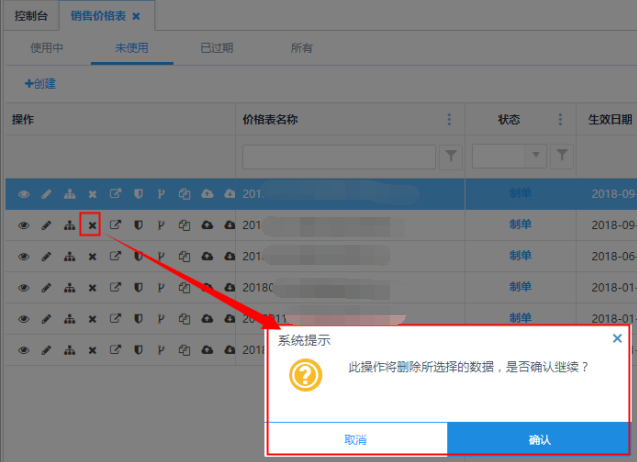Click the cloud upload icon in the first row
The height and width of the screenshot is (462, 637).
click(207, 194)
